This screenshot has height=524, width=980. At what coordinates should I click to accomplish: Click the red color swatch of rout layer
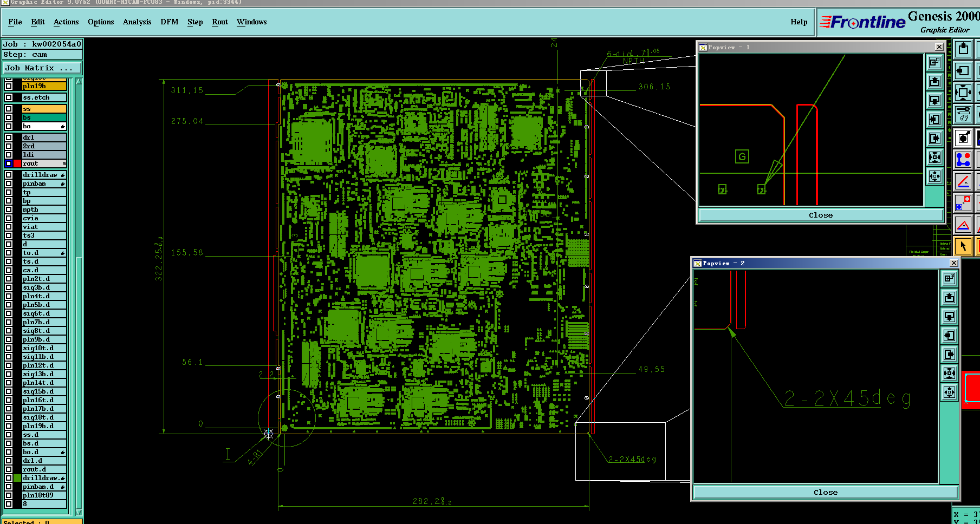[x=17, y=163]
